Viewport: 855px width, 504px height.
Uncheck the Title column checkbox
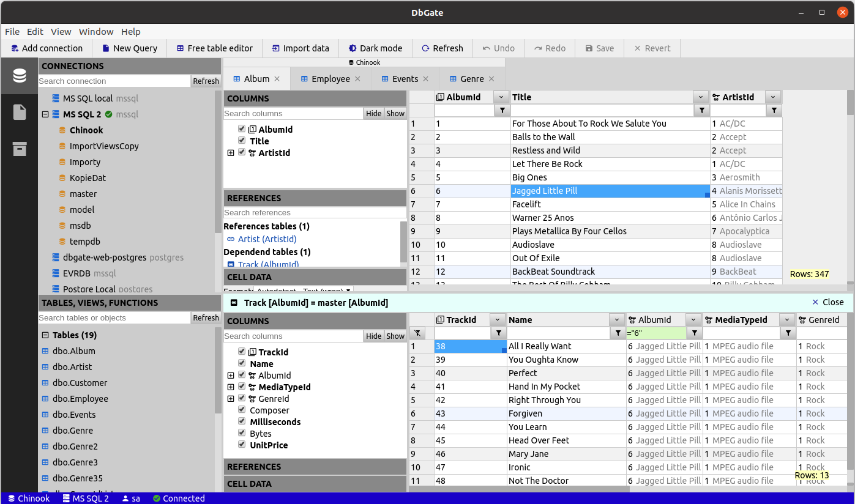pos(242,141)
